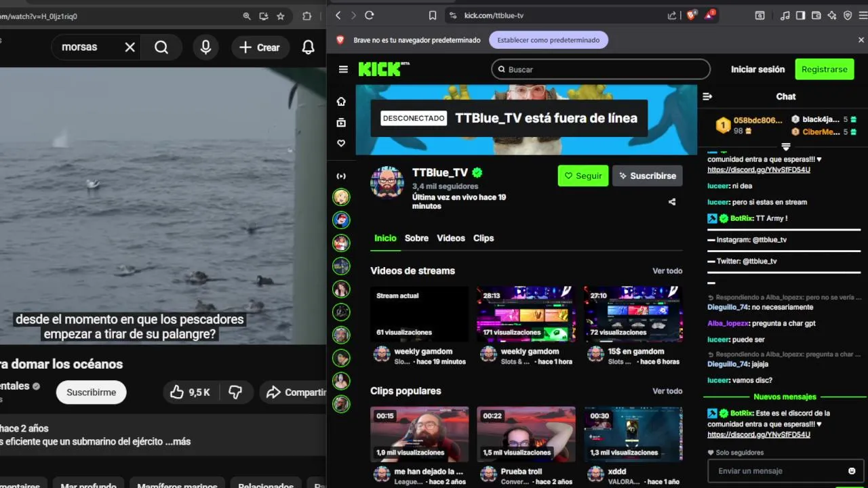The height and width of the screenshot is (488, 868).
Task: Open YouTube notifications bell
Action: coord(308,47)
